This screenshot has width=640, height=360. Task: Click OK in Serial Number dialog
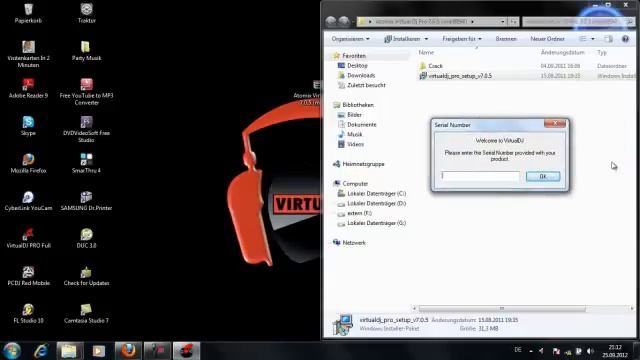click(x=543, y=176)
